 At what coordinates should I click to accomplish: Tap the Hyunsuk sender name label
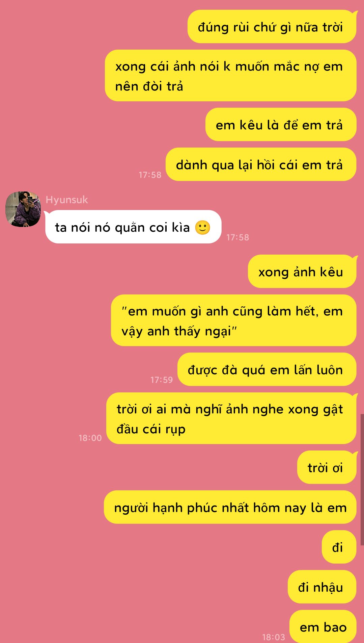(67, 200)
